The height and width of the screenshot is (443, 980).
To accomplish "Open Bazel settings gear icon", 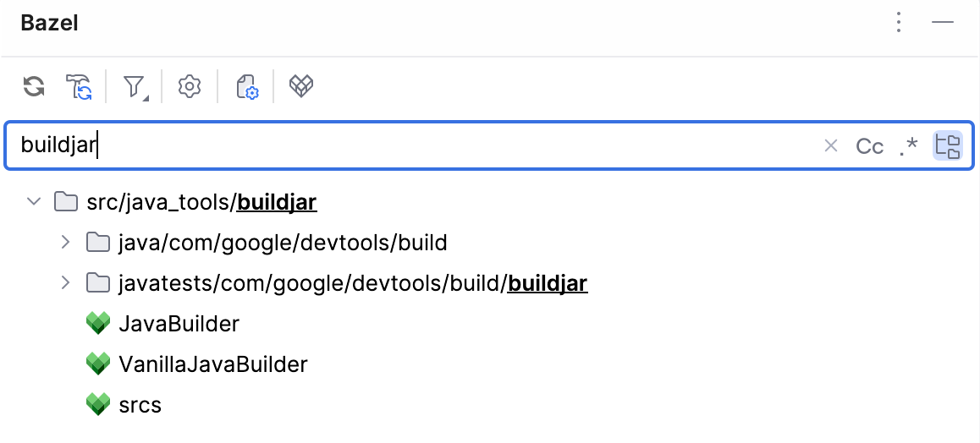I will [x=190, y=86].
